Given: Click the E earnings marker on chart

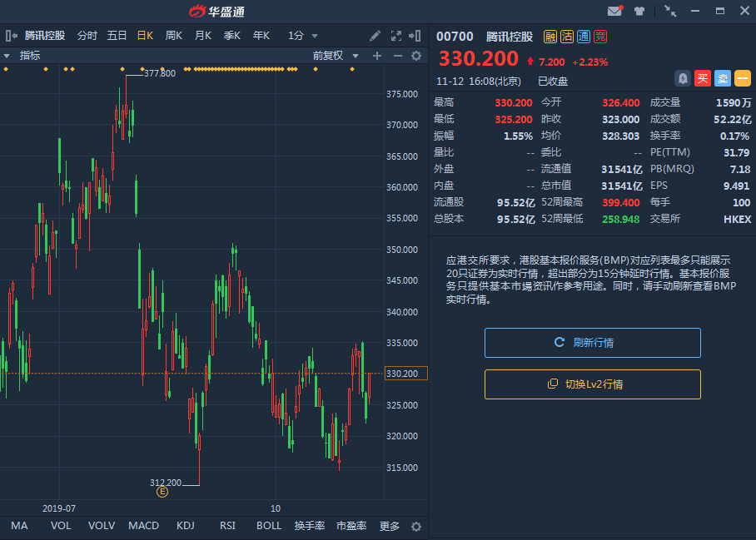Looking at the screenshot, I should tap(162, 492).
